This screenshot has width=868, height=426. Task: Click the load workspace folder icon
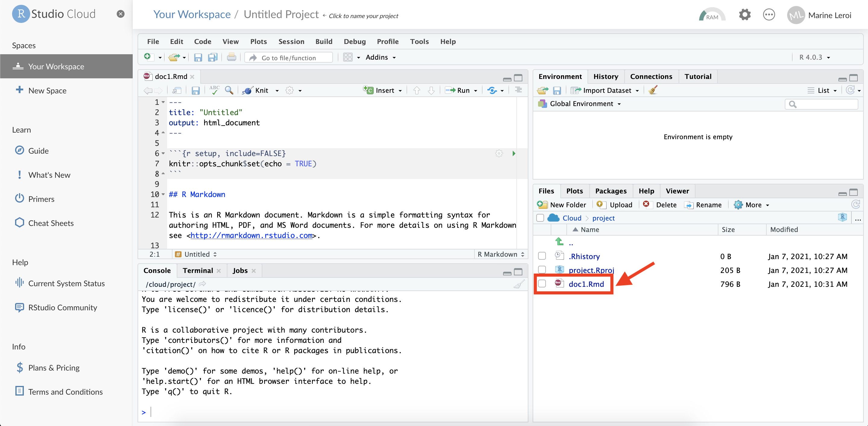(x=543, y=90)
